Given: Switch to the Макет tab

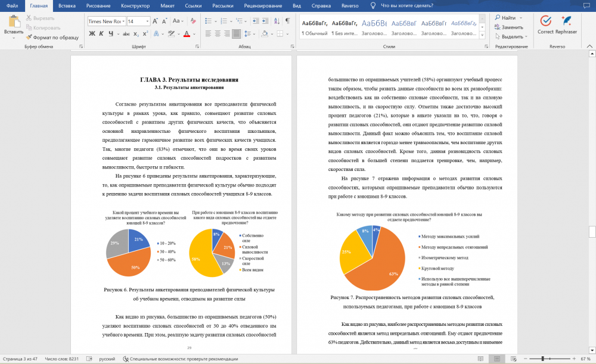Looking at the screenshot, I should pyautogui.click(x=167, y=6).
